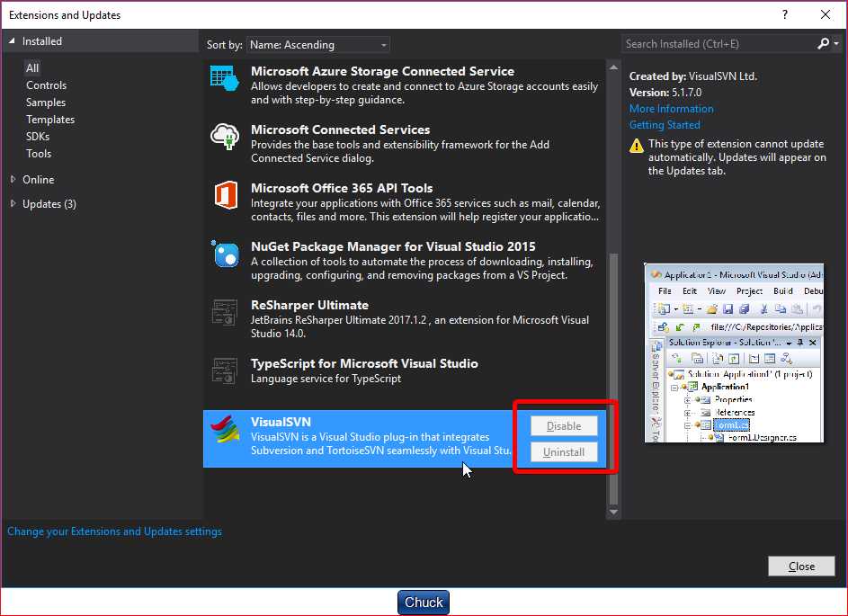Collapse the Installed category

(x=12, y=41)
